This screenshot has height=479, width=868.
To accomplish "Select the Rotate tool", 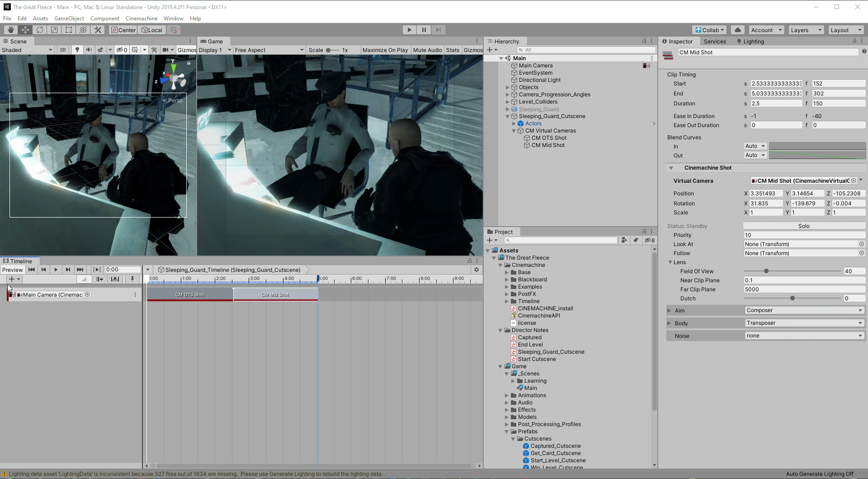I will tap(40, 30).
